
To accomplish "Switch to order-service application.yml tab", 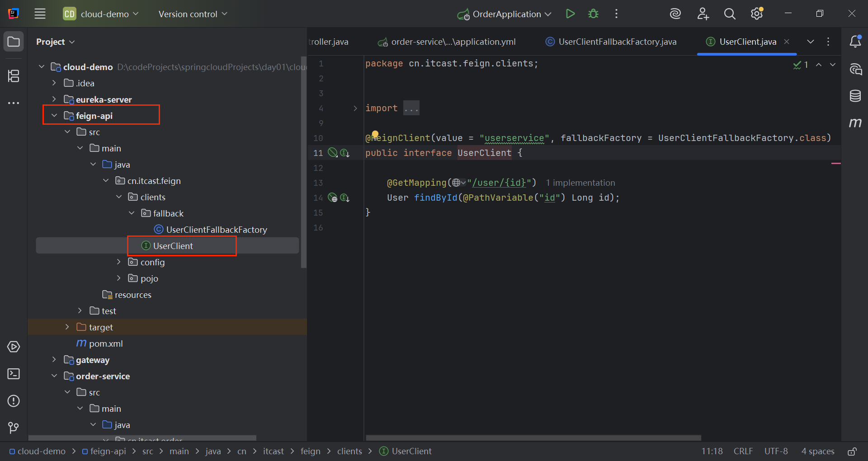I will 447,42.
